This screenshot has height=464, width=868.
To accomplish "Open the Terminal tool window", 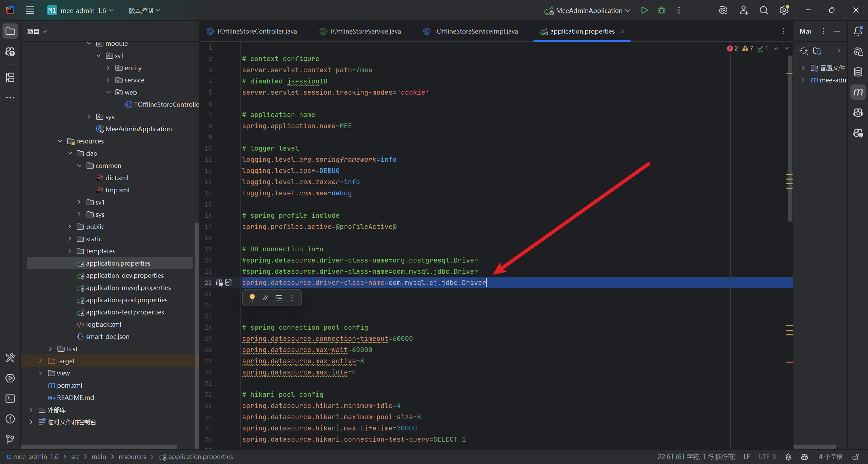I will (x=10, y=399).
